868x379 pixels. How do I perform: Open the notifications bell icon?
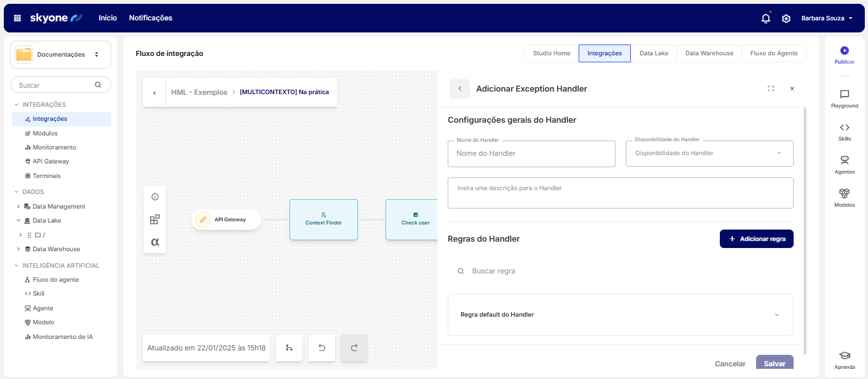(766, 18)
